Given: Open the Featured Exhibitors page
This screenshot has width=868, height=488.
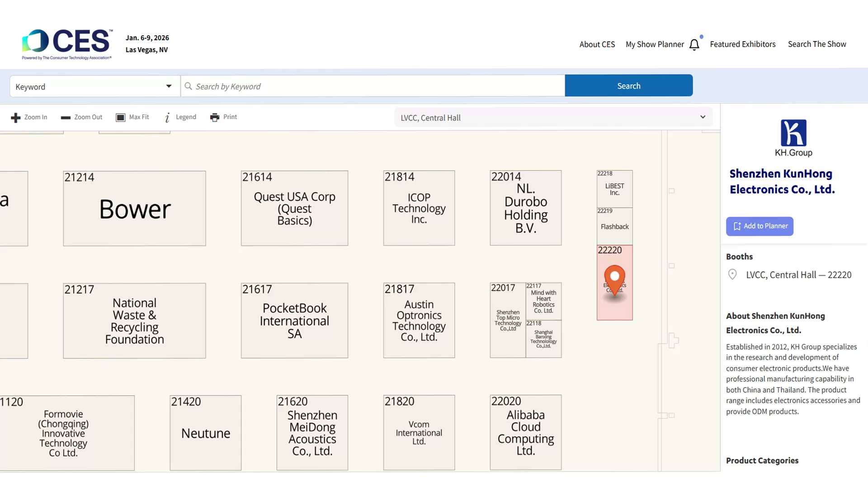Looking at the screenshot, I should (x=742, y=44).
